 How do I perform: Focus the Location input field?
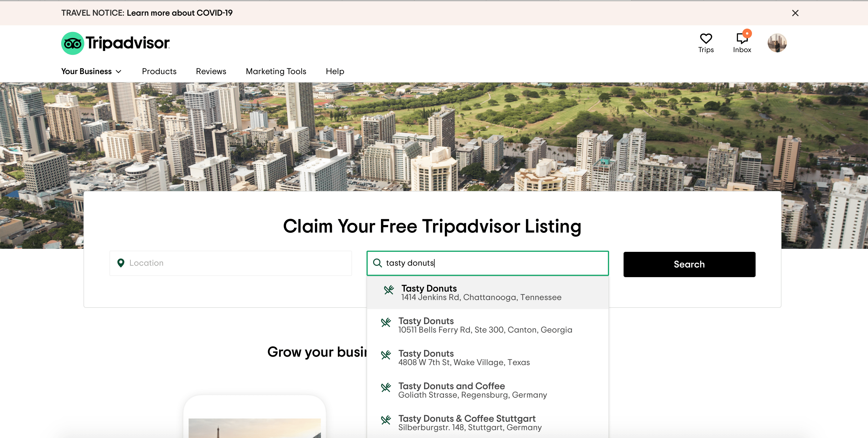click(x=231, y=263)
